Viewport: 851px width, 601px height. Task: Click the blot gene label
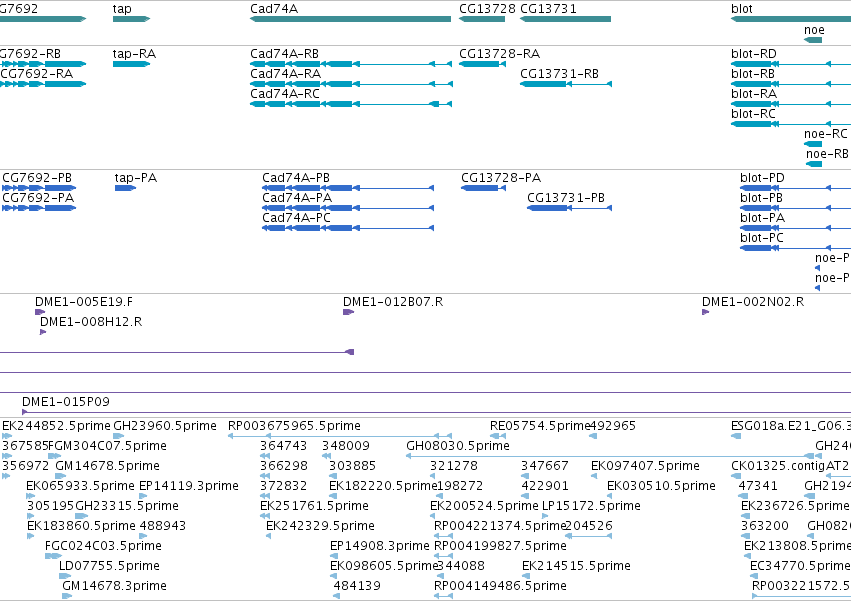[x=742, y=9]
